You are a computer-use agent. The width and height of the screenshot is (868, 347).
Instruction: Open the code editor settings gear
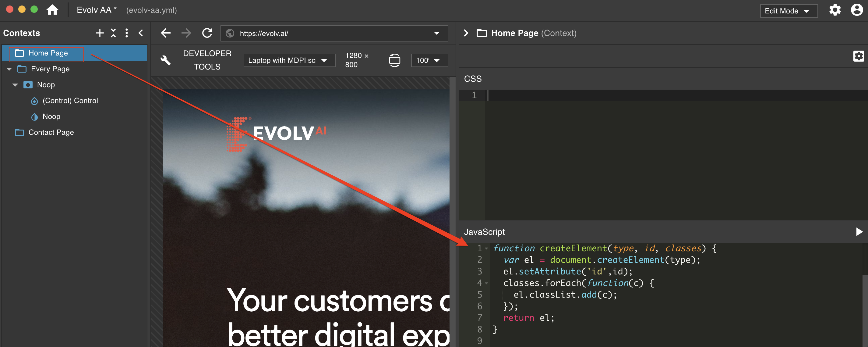click(x=858, y=56)
